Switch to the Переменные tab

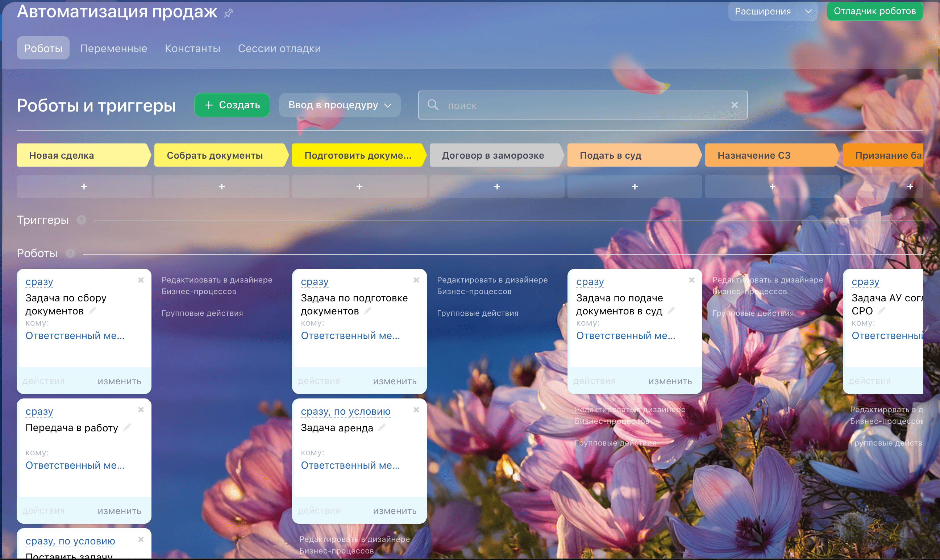click(113, 48)
